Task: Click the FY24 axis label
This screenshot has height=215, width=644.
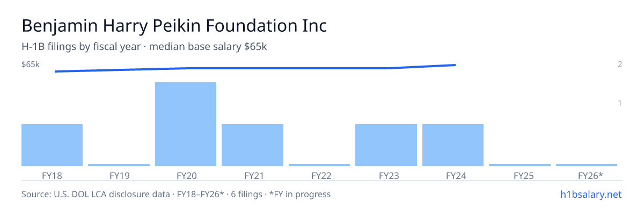Action: (453, 175)
